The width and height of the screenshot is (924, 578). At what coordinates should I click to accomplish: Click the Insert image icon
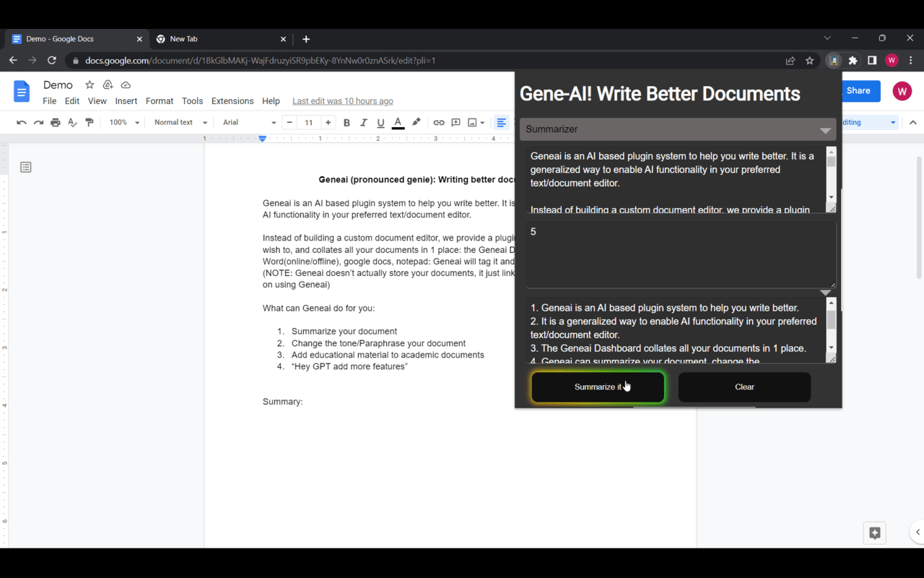472,122
